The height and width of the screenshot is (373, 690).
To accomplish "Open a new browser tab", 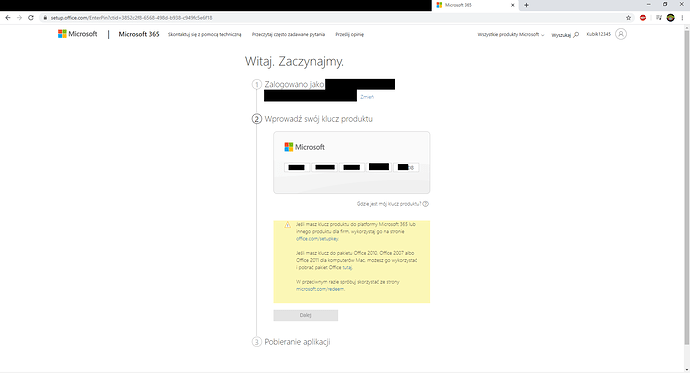I will pos(526,5).
